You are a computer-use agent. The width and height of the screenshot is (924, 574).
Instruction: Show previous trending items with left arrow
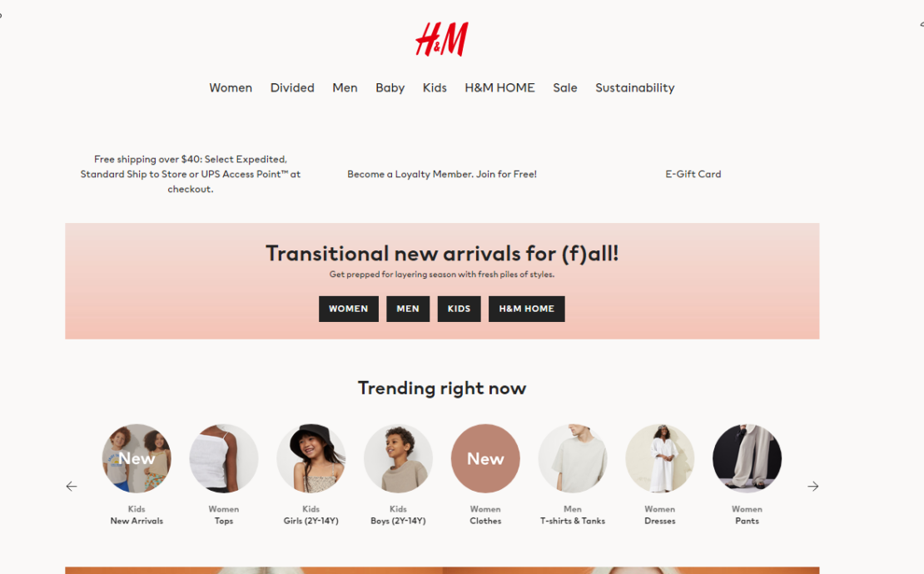pyautogui.click(x=72, y=487)
